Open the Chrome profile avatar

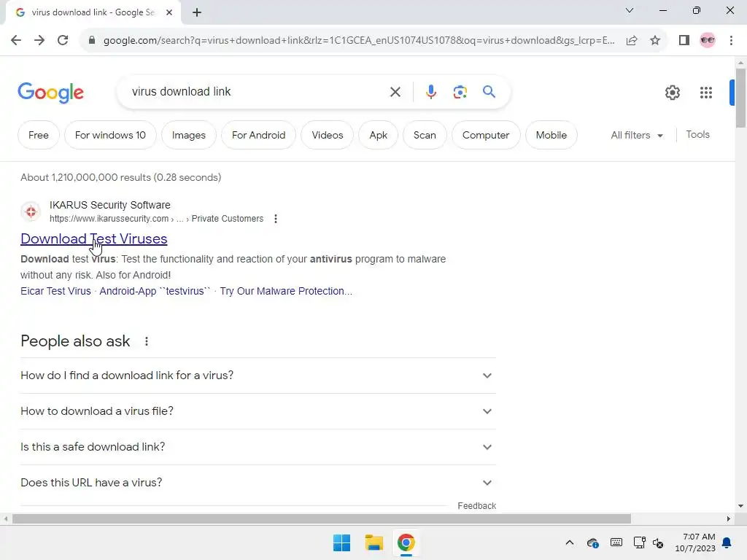708,41
